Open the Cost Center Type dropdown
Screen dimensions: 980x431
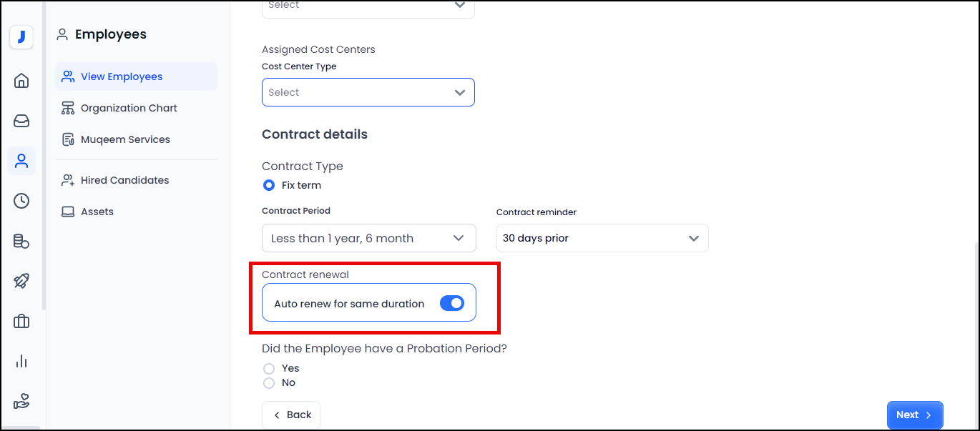tap(368, 92)
